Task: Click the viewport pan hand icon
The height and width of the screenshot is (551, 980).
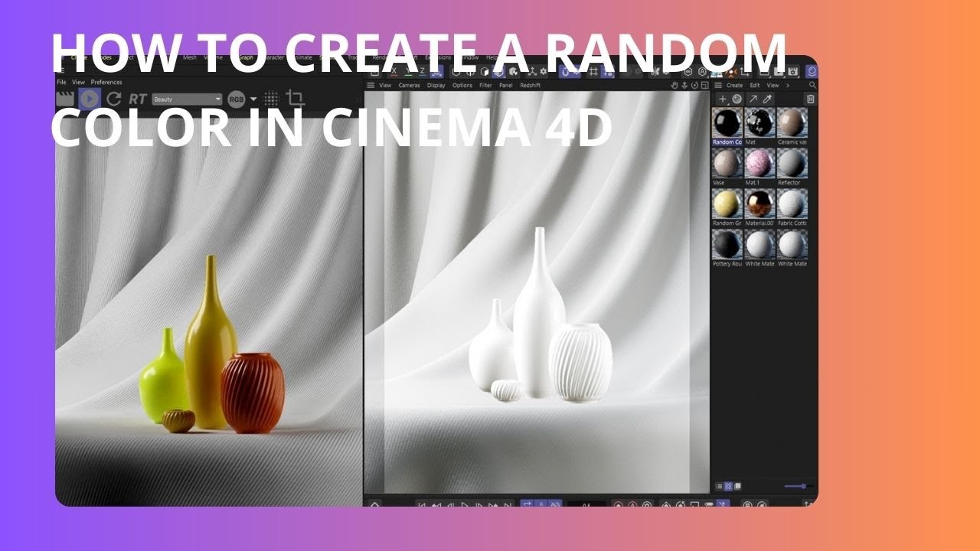Action: [x=675, y=85]
